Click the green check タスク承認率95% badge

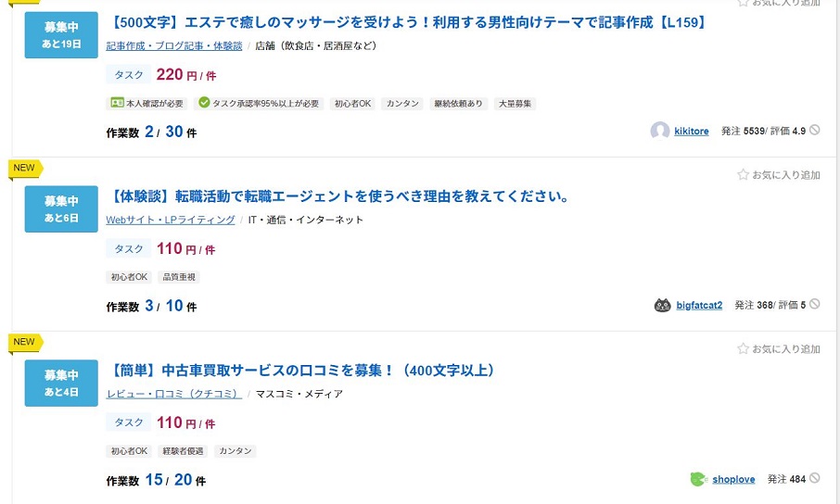[259, 104]
